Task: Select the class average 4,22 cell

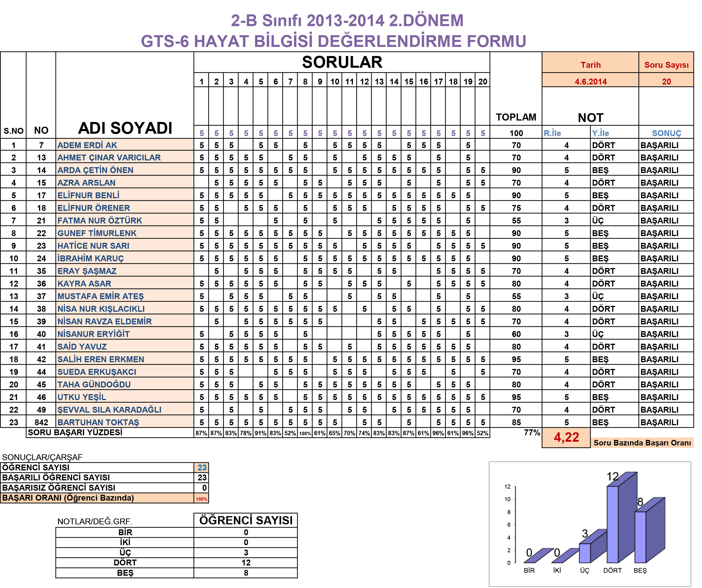Action: pos(566,438)
